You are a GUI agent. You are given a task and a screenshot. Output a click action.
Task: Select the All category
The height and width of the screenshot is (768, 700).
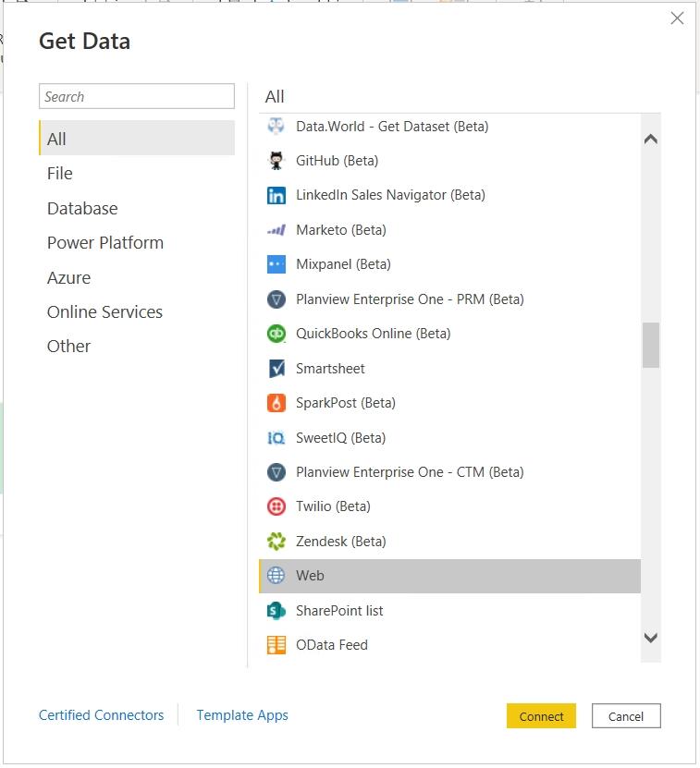click(137, 139)
